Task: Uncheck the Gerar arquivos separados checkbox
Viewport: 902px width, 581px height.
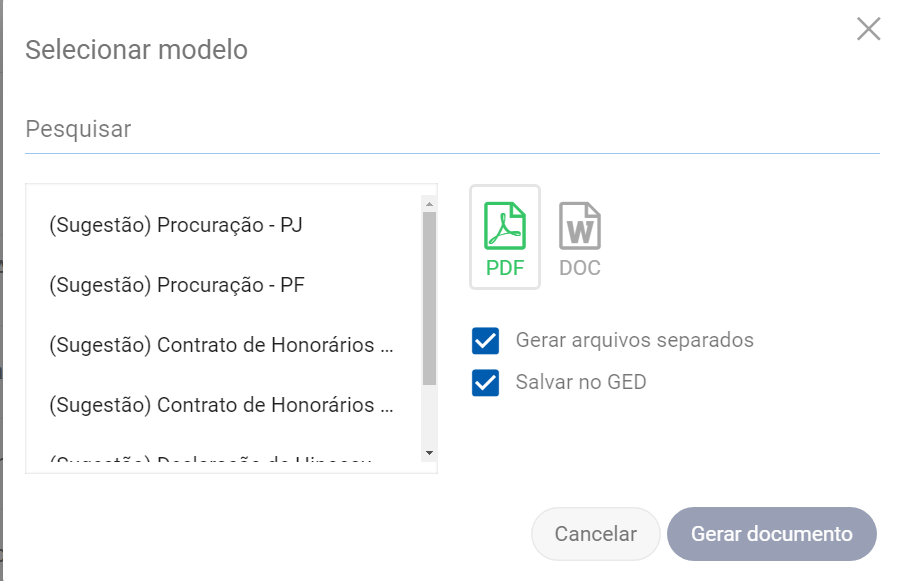Action: pyautogui.click(x=486, y=341)
